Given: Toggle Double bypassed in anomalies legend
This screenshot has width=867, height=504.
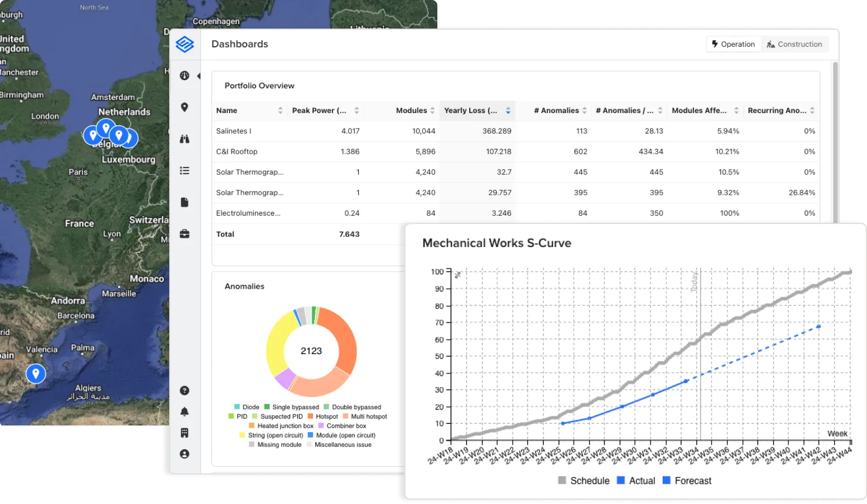Looking at the screenshot, I should click(x=352, y=407).
